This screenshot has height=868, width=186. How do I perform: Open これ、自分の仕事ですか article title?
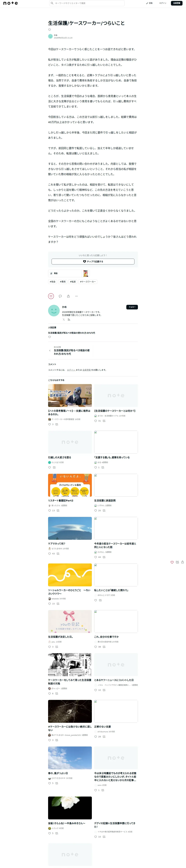(106, 637)
